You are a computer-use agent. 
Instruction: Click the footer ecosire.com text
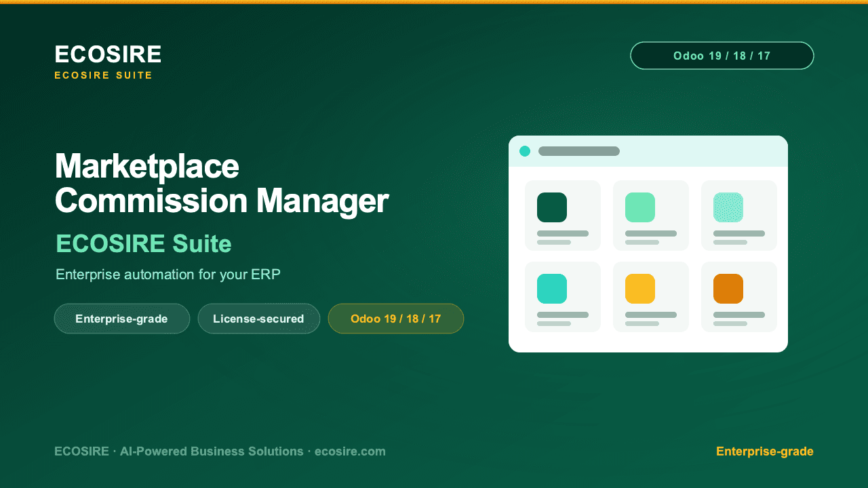click(x=350, y=451)
